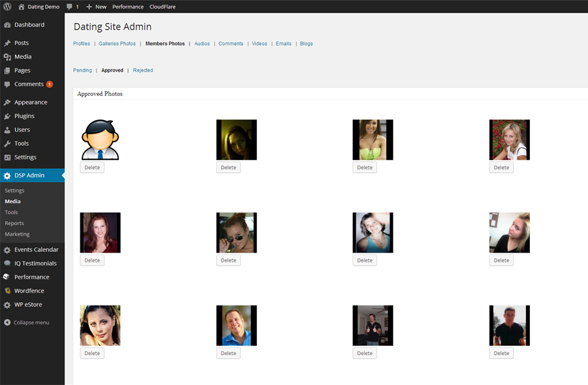The image size is (588, 385).
Task: Switch to the Audios tab
Action: tap(202, 44)
